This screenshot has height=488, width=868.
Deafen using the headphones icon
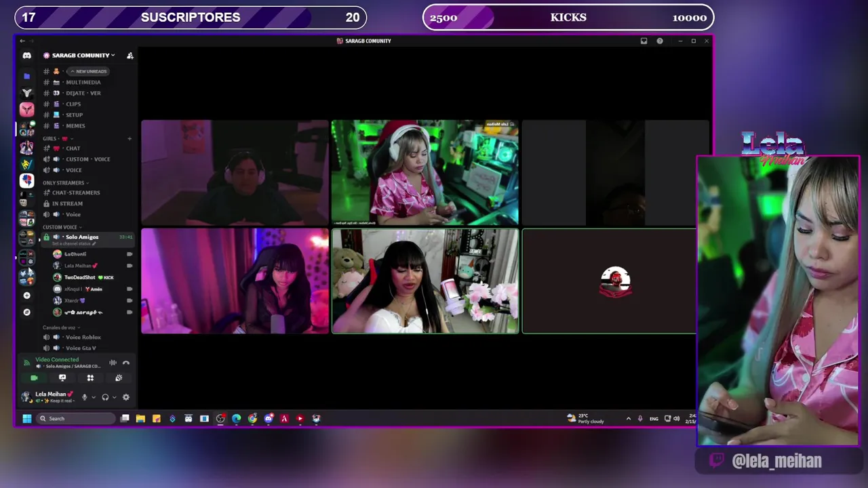105,397
